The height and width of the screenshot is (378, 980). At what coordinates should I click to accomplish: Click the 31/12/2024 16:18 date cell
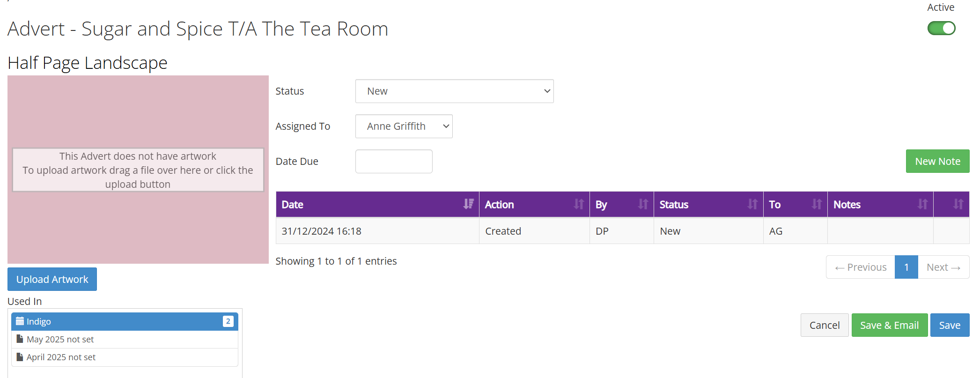[x=377, y=231]
